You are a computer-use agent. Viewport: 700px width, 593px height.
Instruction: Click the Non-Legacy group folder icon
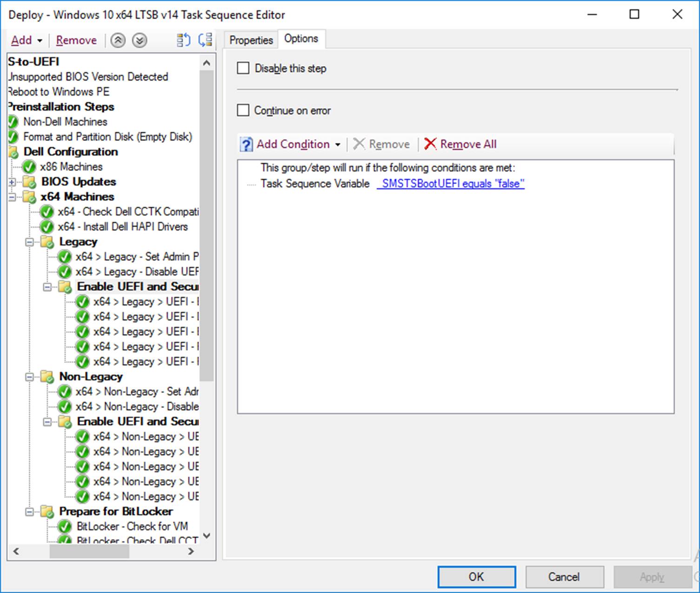[47, 377]
